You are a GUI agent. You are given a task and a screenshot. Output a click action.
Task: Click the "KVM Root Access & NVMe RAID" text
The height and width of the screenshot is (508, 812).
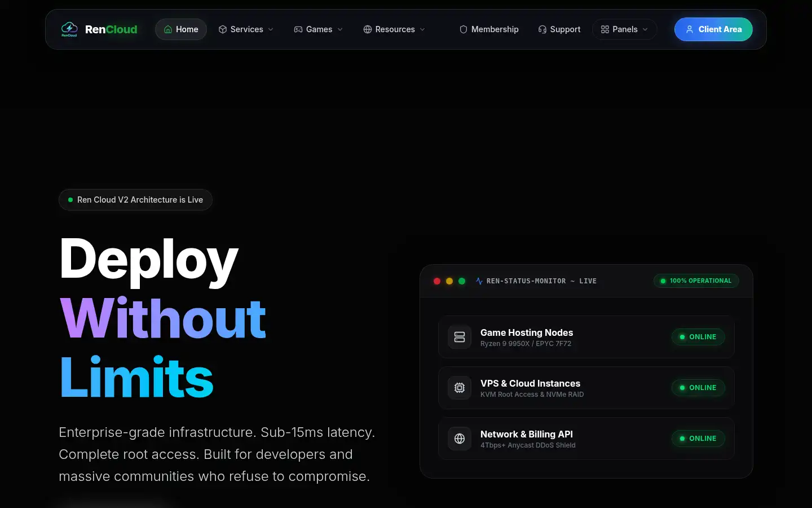532,395
